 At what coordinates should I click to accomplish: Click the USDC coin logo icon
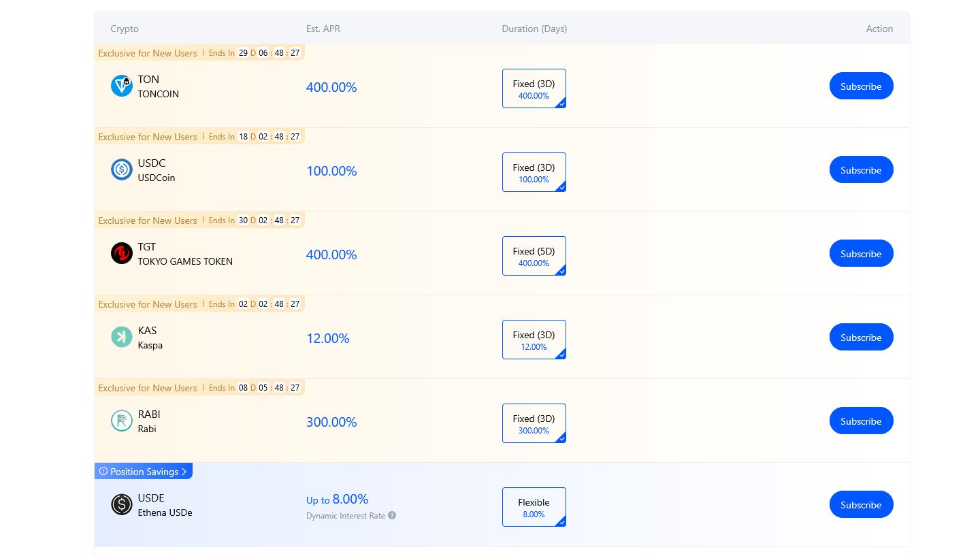pyautogui.click(x=122, y=169)
